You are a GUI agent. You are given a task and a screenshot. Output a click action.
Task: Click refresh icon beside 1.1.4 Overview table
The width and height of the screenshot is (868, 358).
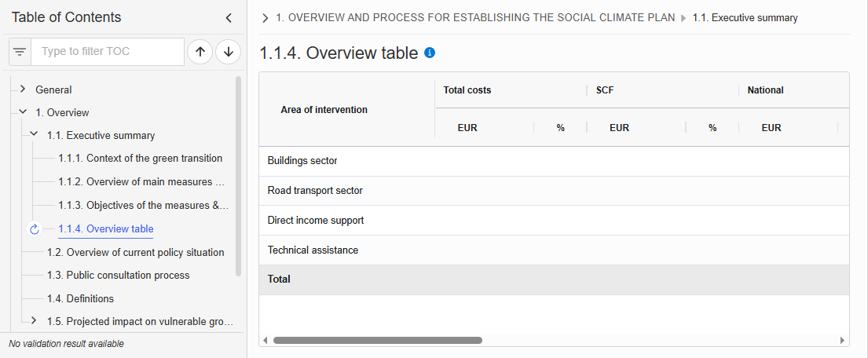35,229
